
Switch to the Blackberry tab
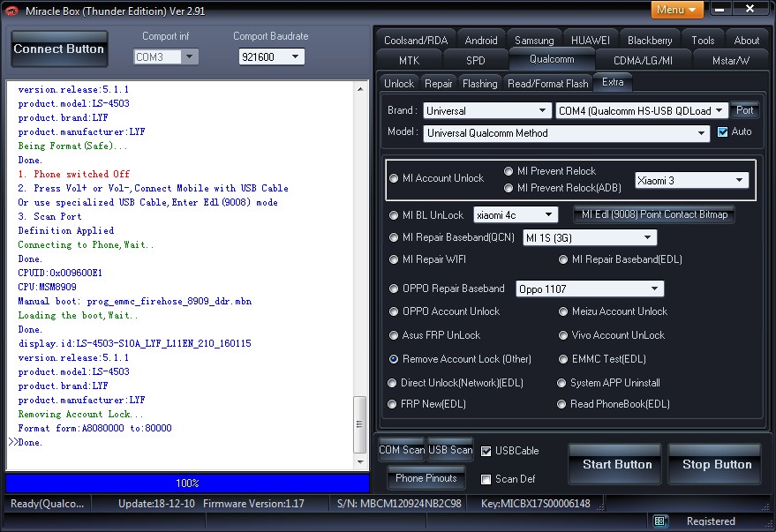point(650,41)
